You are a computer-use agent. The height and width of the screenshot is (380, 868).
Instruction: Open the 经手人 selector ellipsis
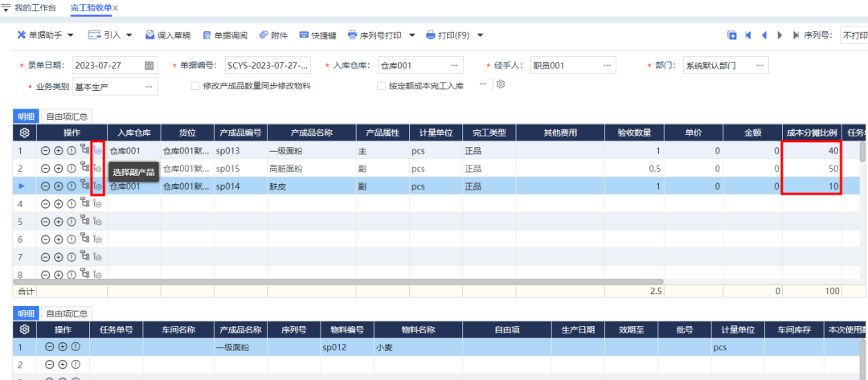(x=608, y=65)
